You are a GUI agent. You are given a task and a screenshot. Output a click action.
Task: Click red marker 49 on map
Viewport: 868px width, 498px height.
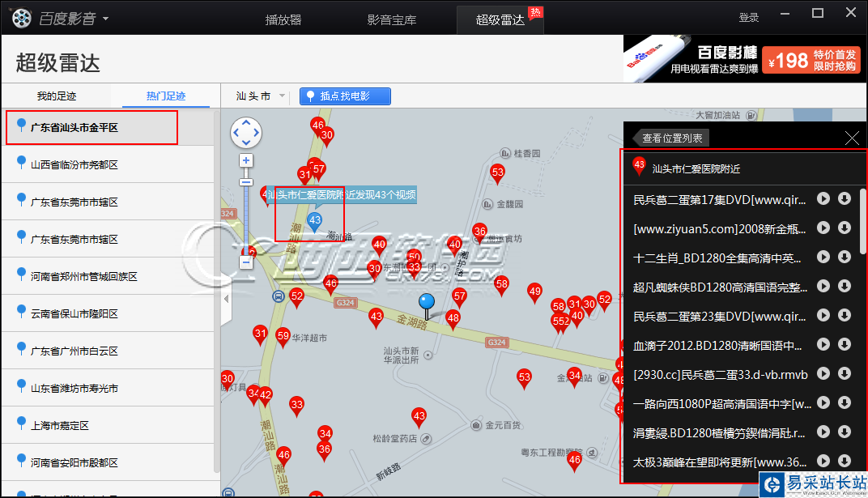pos(534,292)
